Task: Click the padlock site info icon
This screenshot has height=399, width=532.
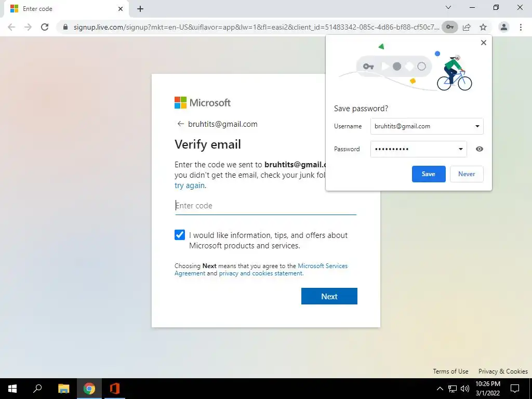Action: pyautogui.click(x=65, y=27)
